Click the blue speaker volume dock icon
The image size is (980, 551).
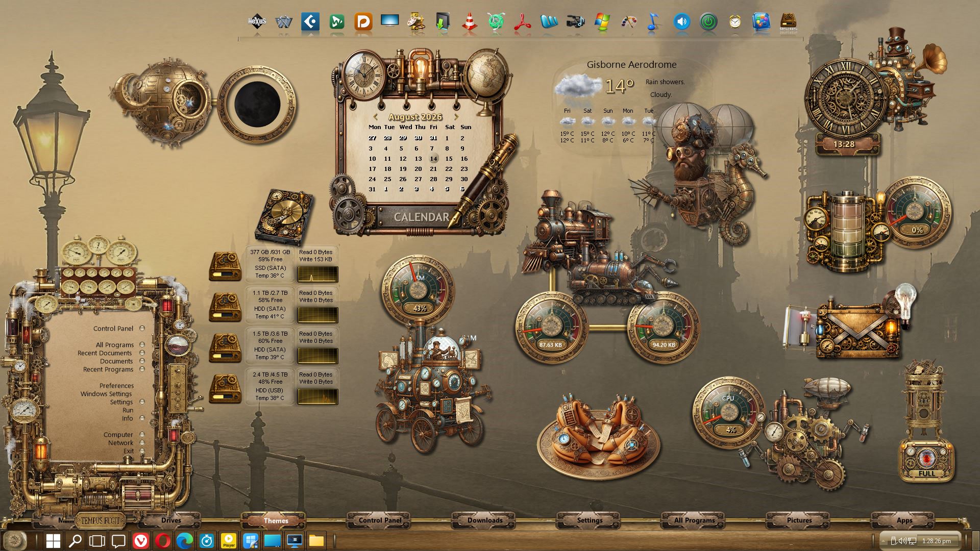[x=681, y=22]
